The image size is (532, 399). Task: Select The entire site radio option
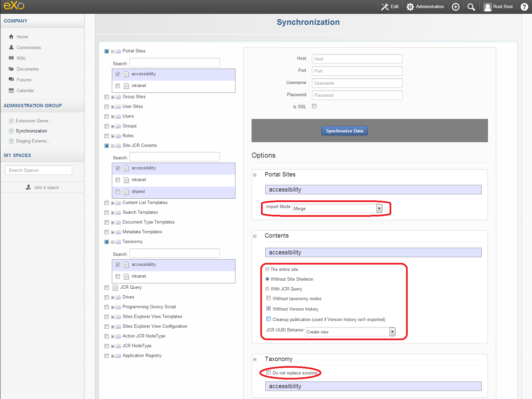[x=267, y=269]
